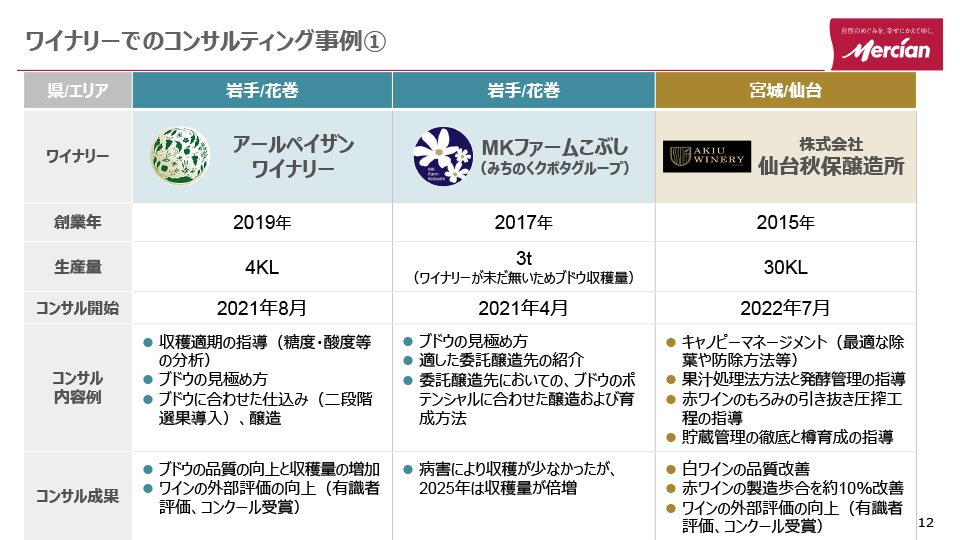Click the 2017年 founding year cell
Viewport: 960px width, 540px height.
tap(523, 222)
